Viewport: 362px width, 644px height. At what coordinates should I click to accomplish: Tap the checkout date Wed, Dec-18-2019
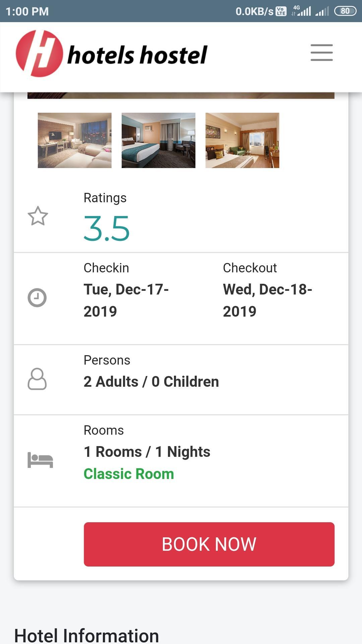click(x=267, y=300)
